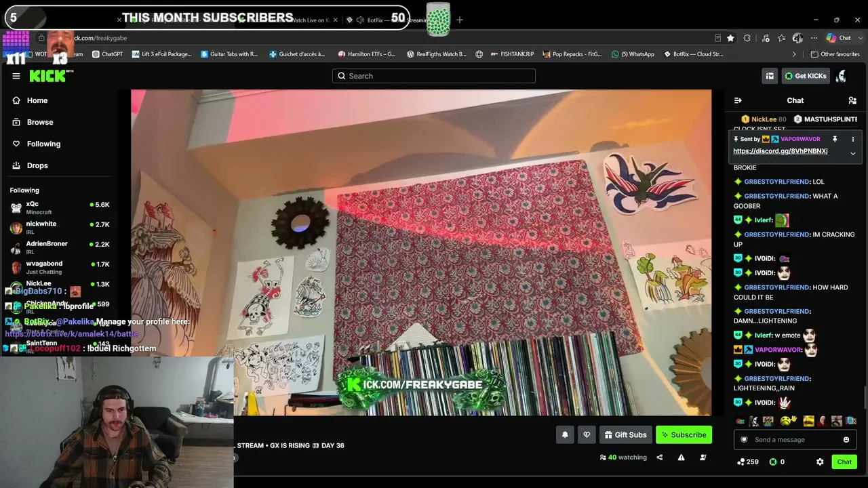Viewport: 868px width, 488px height.
Task: Open the browser favourites list icon
Action: (x=782, y=38)
